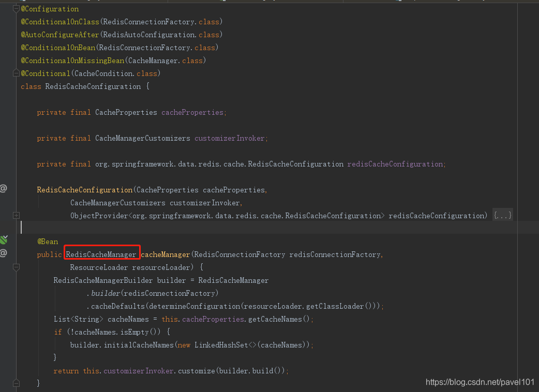Click the cacheDefaults method call
539x392 pixels.
click(118, 307)
